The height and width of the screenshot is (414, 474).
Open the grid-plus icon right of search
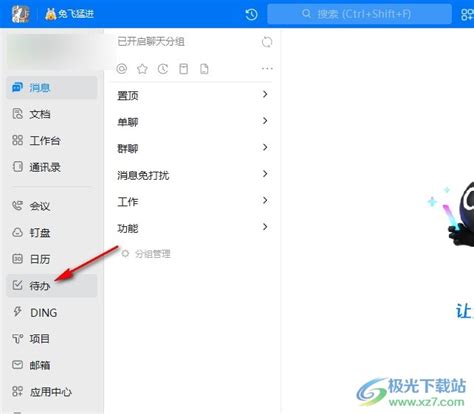click(x=467, y=14)
